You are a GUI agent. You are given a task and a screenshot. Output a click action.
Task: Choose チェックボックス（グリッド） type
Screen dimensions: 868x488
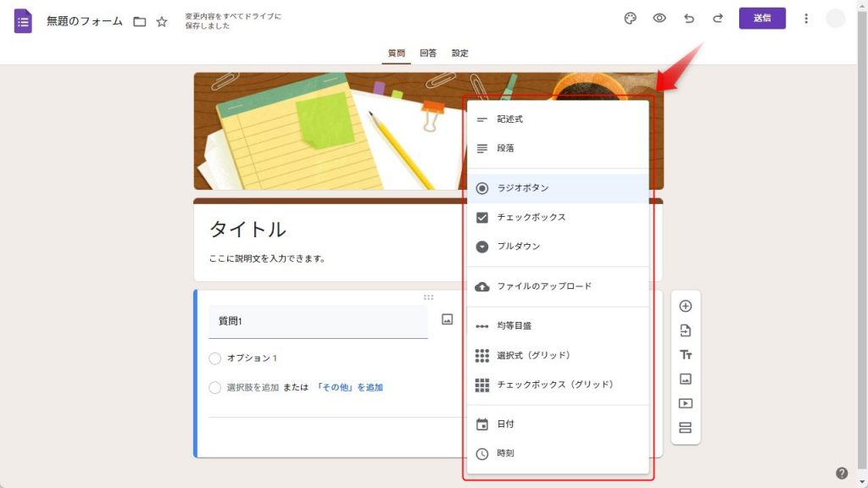558,385
